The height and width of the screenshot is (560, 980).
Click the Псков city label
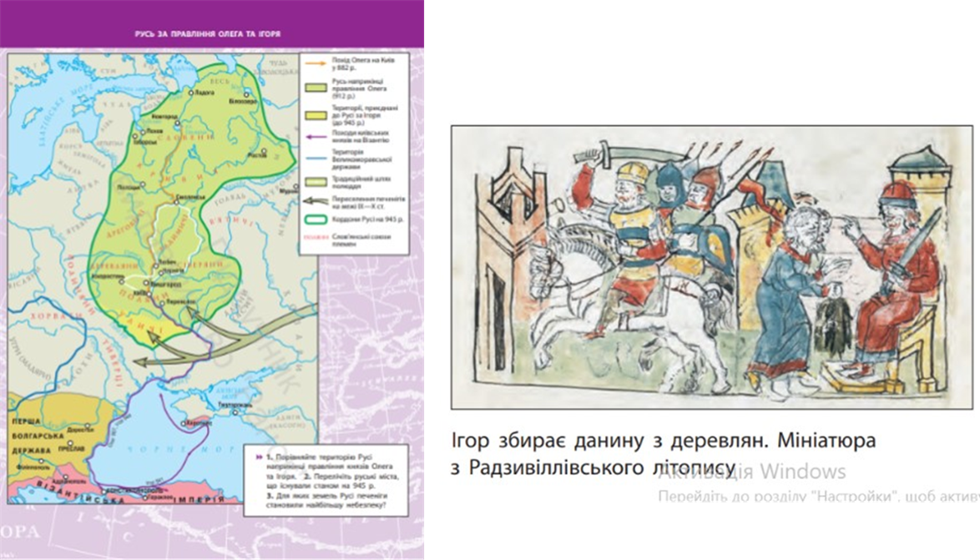coord(153,132)
